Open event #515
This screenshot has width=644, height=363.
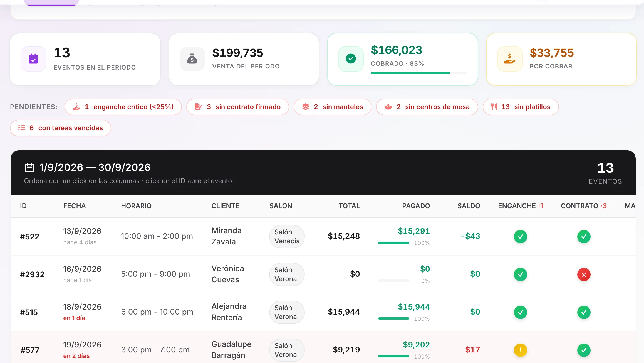click(29, 312)
